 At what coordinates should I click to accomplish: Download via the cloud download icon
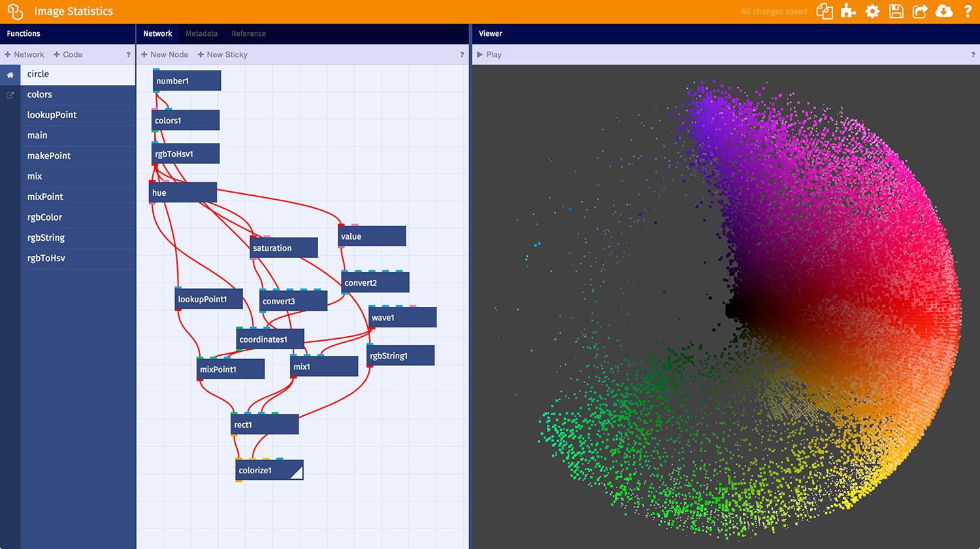(945, 11)
